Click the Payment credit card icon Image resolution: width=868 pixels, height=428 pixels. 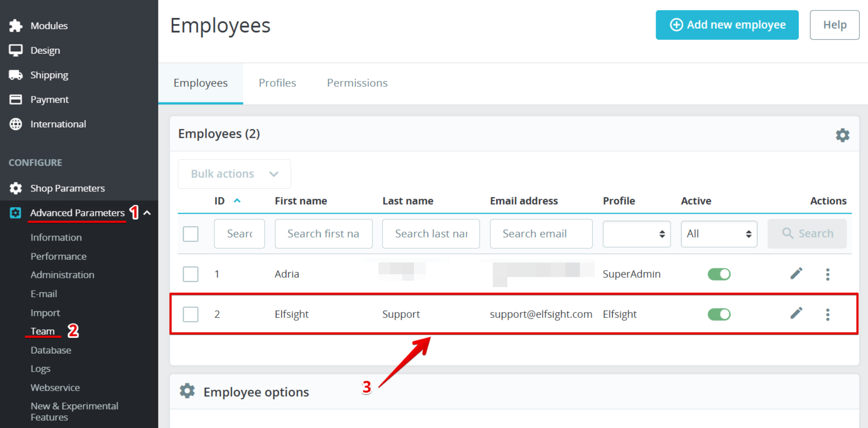(x=15, y=100)
